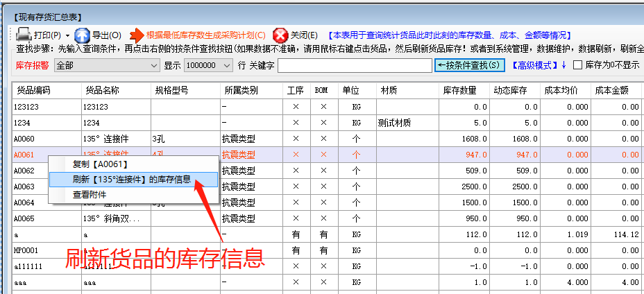Image resolution: width=644 pixels, height=294 pixels.
Task: Expand 高级模式 advanced mode link
Action: point(539,65)
